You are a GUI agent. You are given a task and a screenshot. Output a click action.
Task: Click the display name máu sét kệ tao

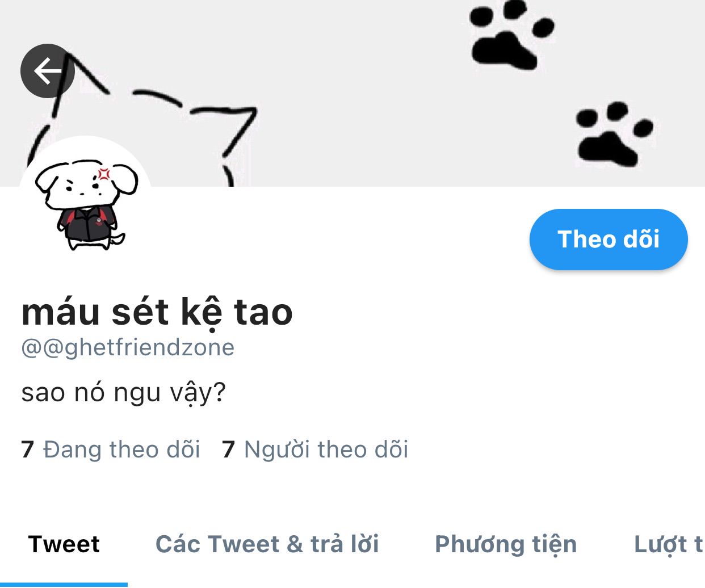pos(157,312)
